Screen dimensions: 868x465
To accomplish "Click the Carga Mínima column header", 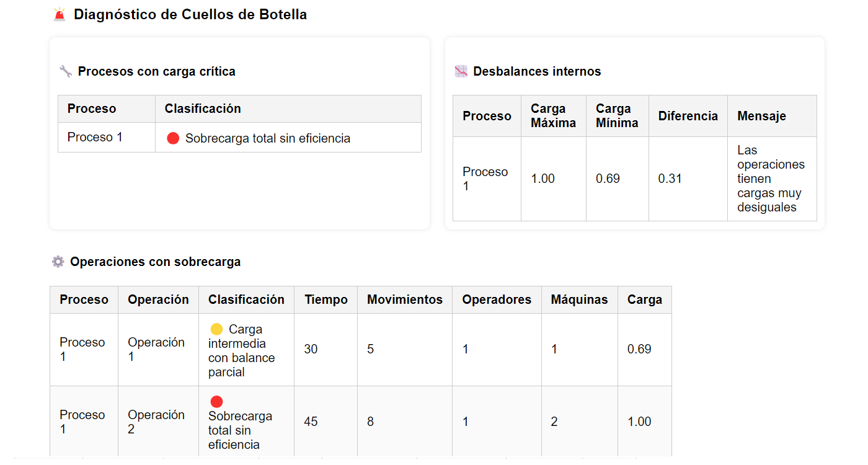I will click(616, 116).
